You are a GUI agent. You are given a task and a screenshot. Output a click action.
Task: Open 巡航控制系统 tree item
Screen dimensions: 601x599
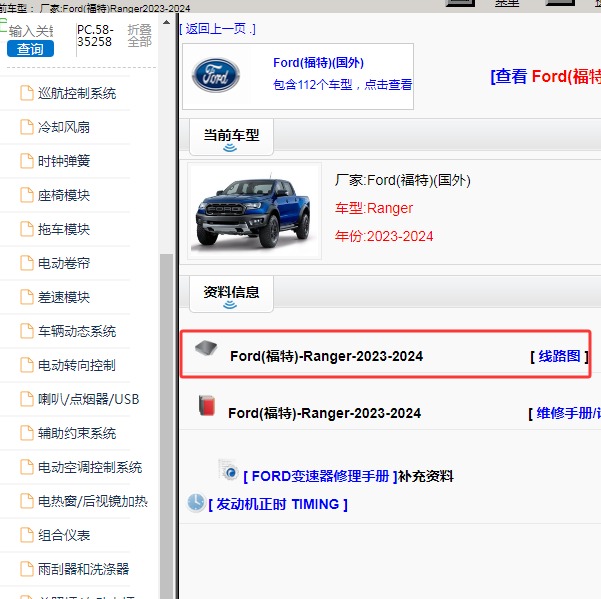pos(77,93)
